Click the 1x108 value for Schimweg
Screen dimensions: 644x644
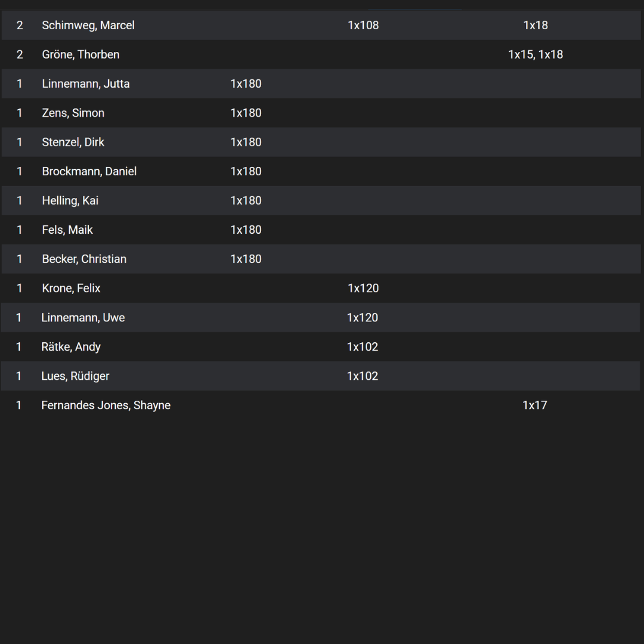pos(363,26)
